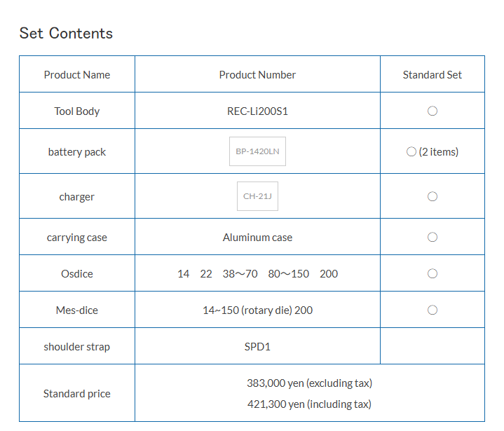Screen dimensions: 504x431
Task: Open the BP-1420LN battery pack link
Action: click(257, 151)
